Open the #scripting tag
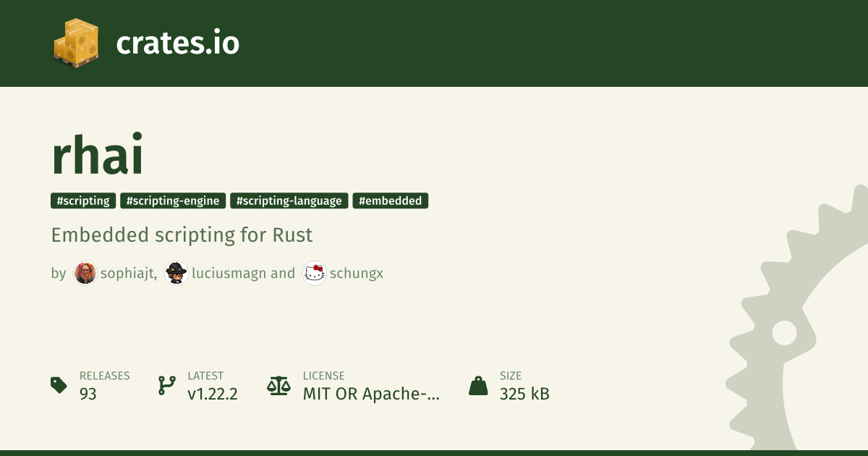 83,200
